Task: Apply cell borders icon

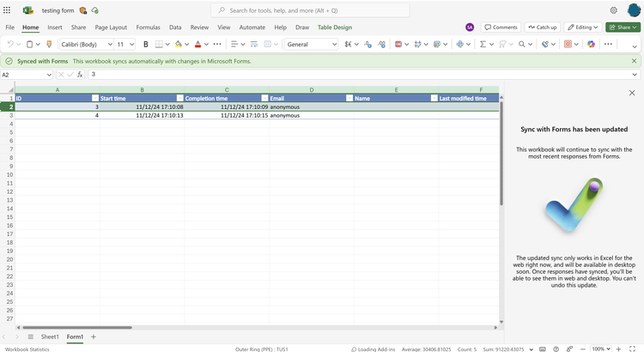Action: 159,44
